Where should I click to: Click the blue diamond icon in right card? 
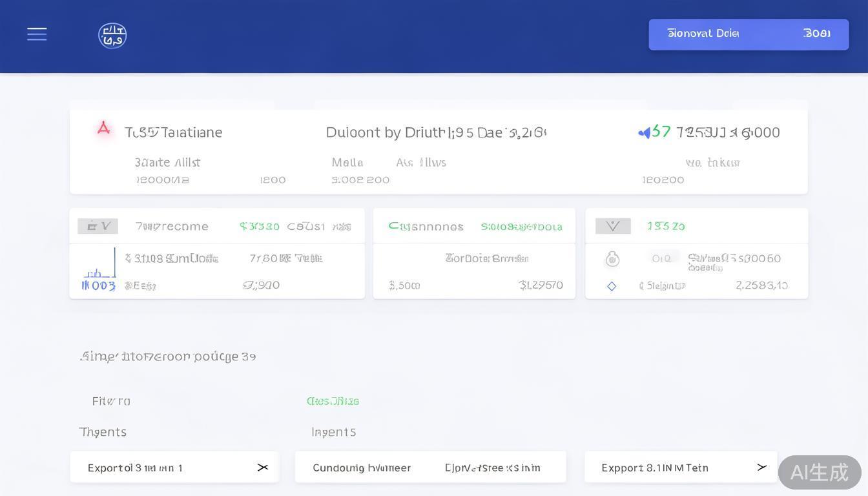pyautogui.click(x=612, y=286)
